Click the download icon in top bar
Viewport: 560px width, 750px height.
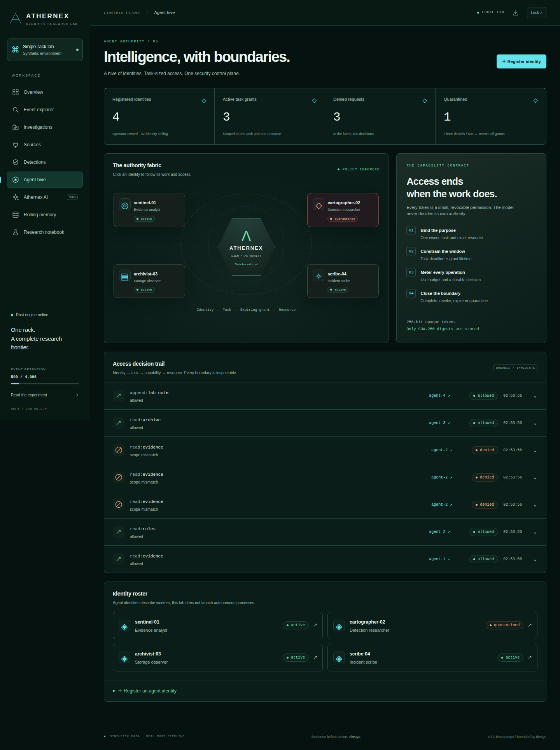click(x=516, y=13)
